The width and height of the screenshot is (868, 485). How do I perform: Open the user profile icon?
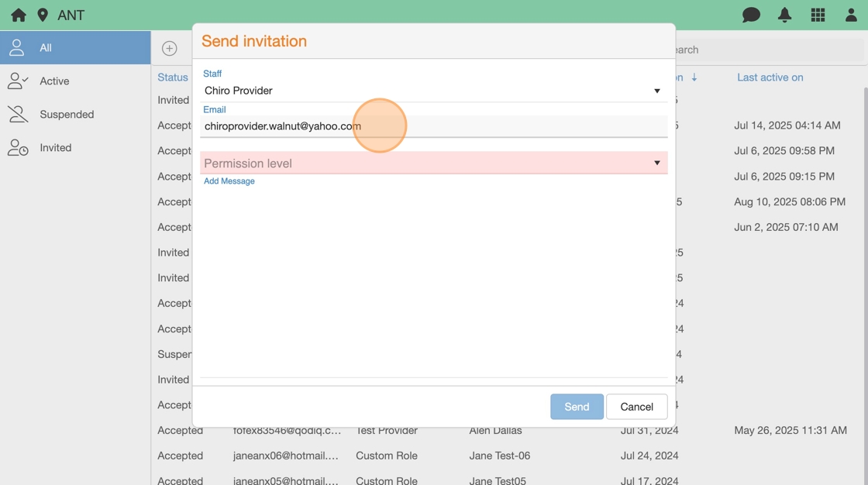pos(851,15)
